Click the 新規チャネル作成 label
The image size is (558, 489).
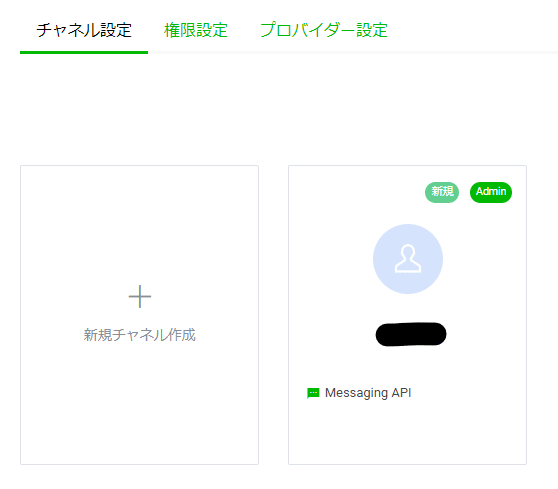140,335
